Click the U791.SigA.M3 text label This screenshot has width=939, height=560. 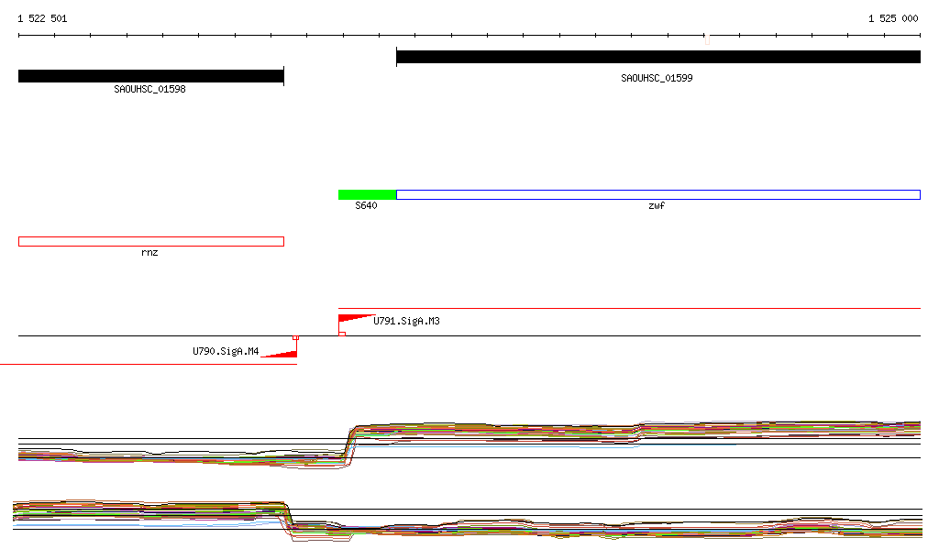tap(406, 322)
